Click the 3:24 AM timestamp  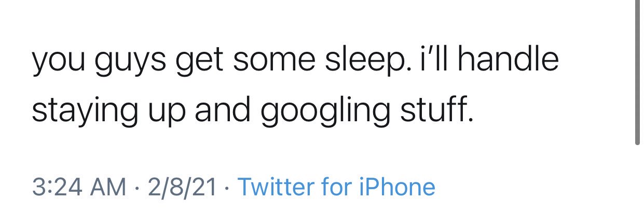tap(79, 187)
